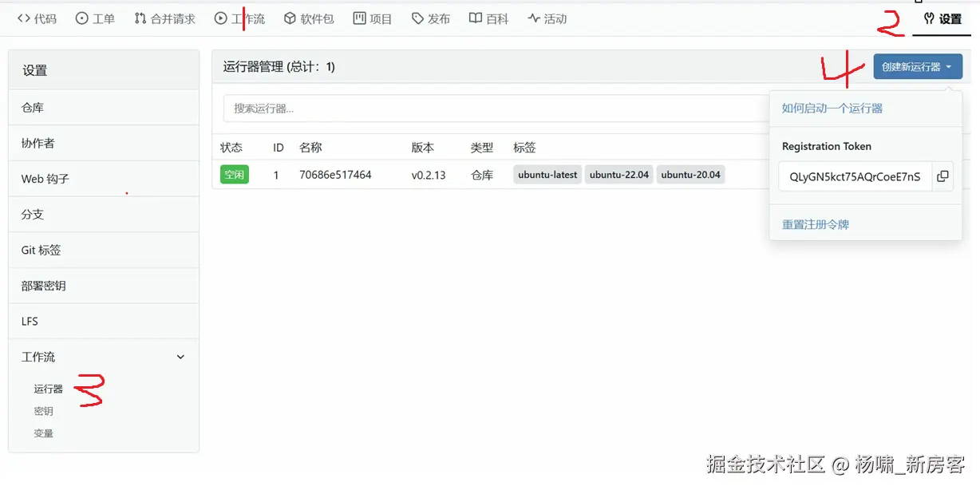Copy the registration token with copy icon
Image resolution: width=980 pixels, height=490 pixels.
(x=942, y=176)
